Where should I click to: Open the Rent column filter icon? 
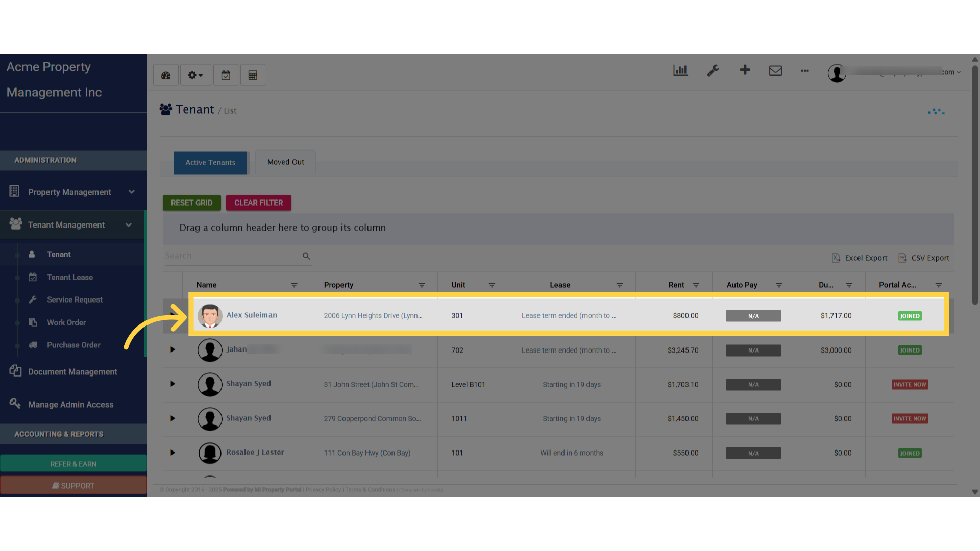click(x=696, y=285)
